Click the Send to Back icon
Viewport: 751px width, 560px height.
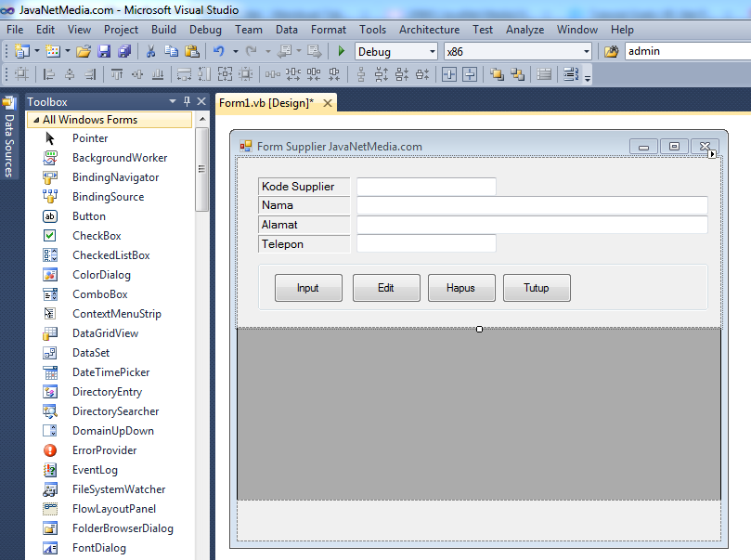coord(517,74)
